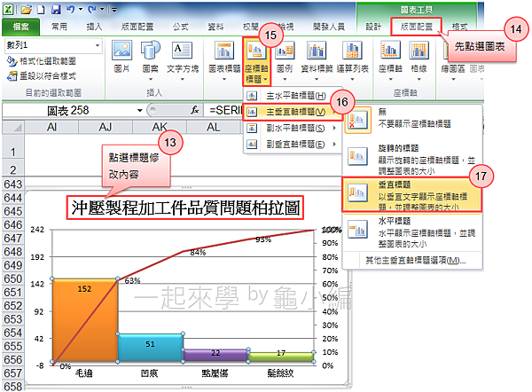
Task: Expand the 數列1 chart element selector
Action: pyautogui.click(x=98, y=45)
